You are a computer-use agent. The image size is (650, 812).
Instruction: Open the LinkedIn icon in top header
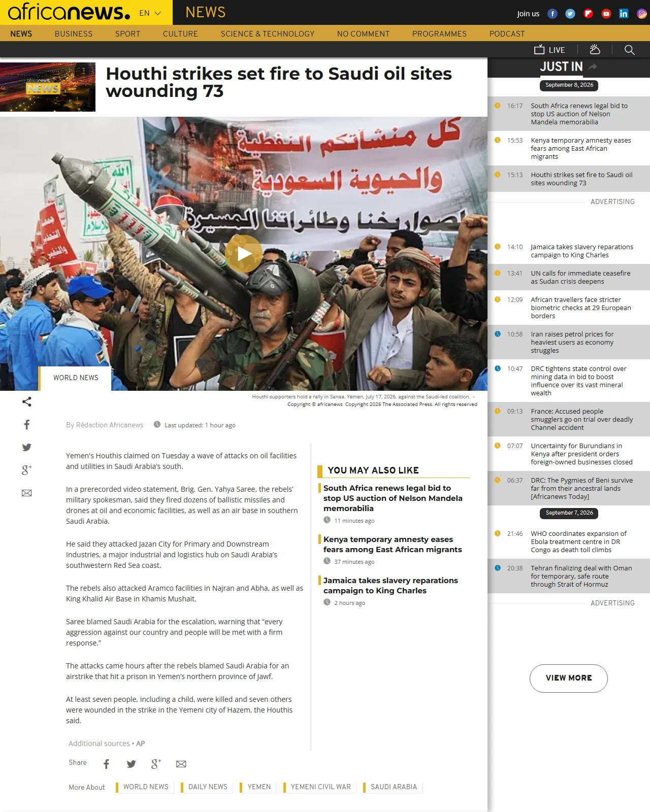624,14
